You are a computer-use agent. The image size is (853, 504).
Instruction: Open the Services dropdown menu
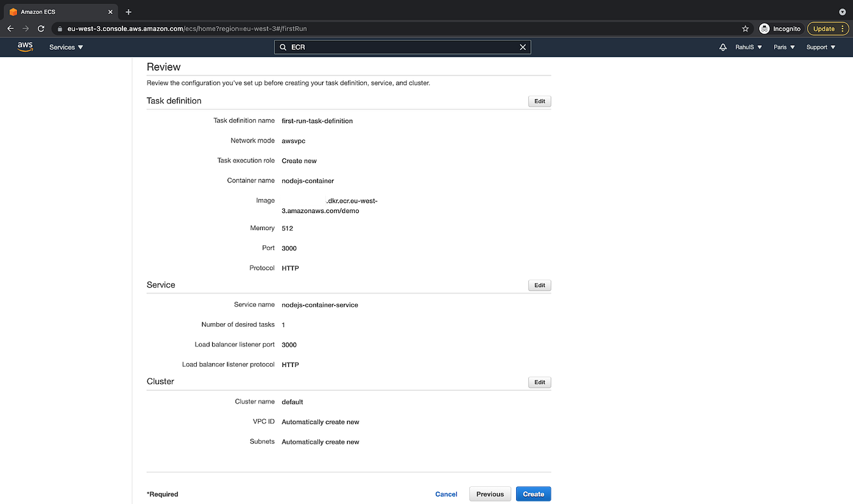(66, 47)
